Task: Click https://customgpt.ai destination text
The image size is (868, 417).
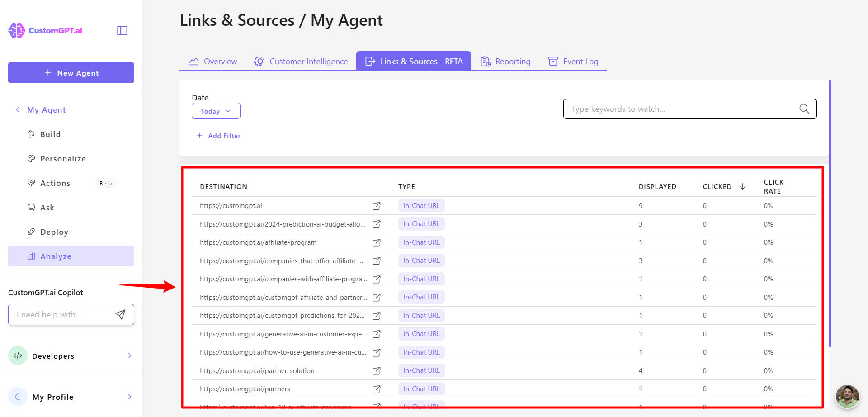Action: coord(231,206)
